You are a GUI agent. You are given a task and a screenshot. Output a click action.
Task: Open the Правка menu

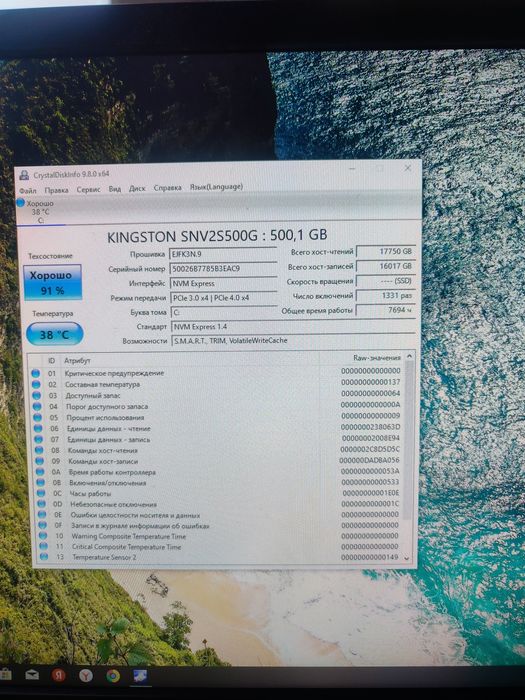click(x=56, y=190)
